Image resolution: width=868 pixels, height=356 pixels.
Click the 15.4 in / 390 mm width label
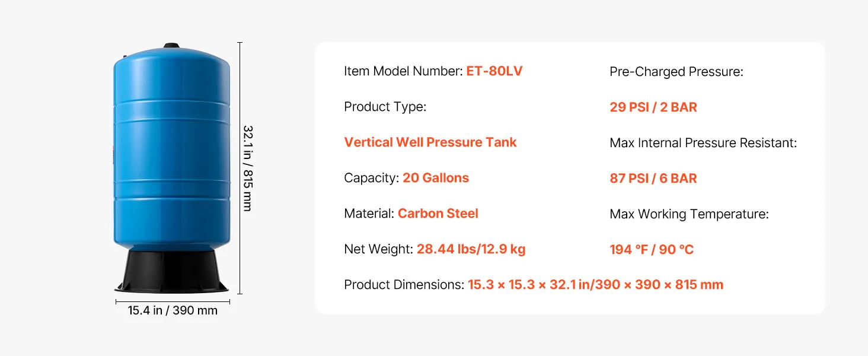coord(173,310)
